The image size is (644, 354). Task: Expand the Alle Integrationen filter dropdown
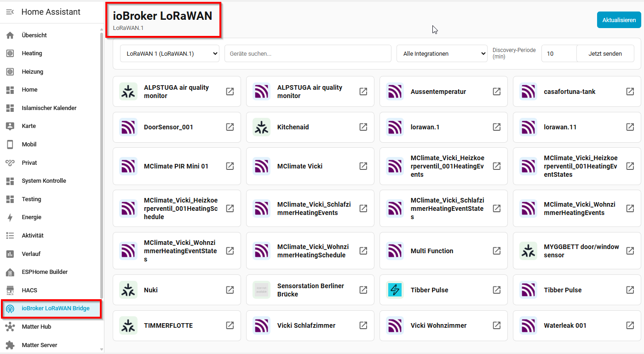pyautogui.click(x=442, y=53)
